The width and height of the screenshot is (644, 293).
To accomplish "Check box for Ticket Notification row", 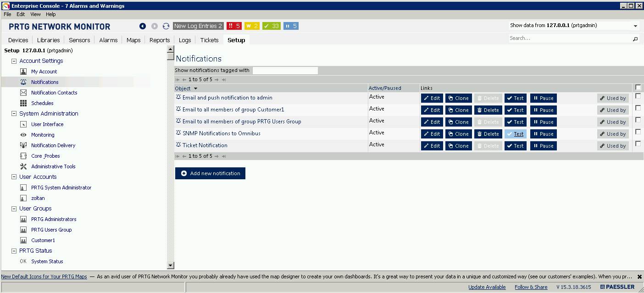I will (x=638, y=144).
